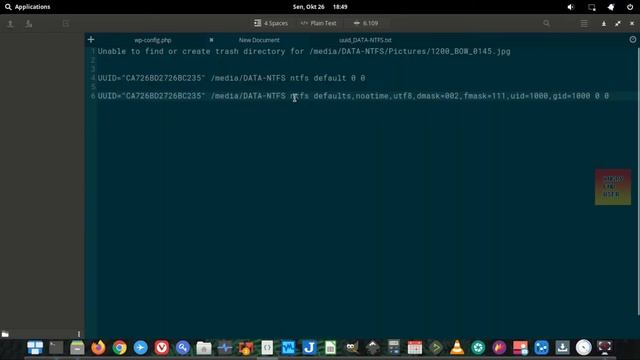Image resolution: width=640 pixels, height=360 pixels.
Task: Open the session power indicator
Action: pos(630,7)
